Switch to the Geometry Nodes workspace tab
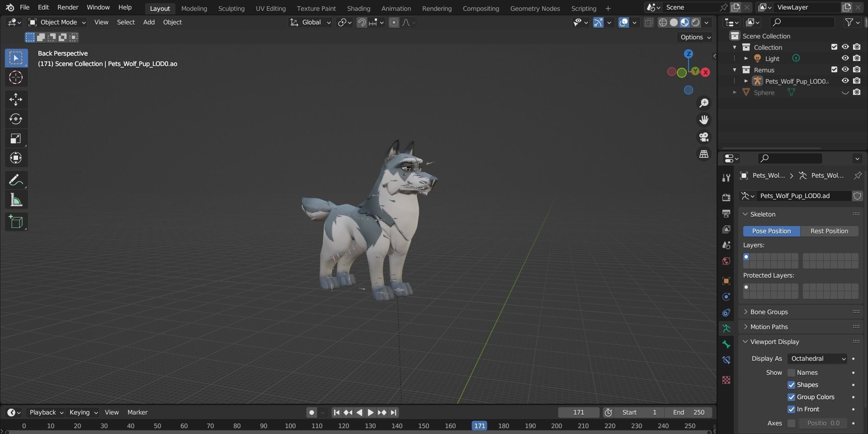Image resolution: width=868 pixels, height=434 pixels. pyautogui.click(x=535, y=9)
